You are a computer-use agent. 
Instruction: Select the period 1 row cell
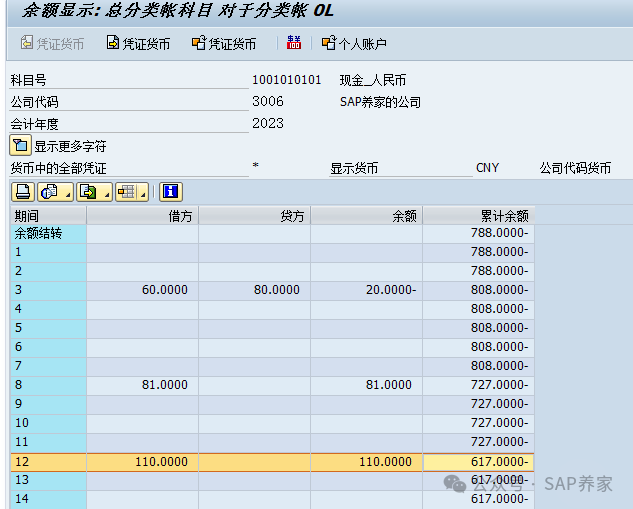click(48, 252)
